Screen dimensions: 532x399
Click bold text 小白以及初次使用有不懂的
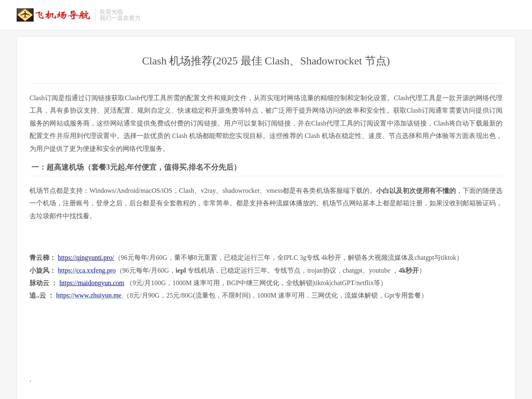tap(416, 191)
